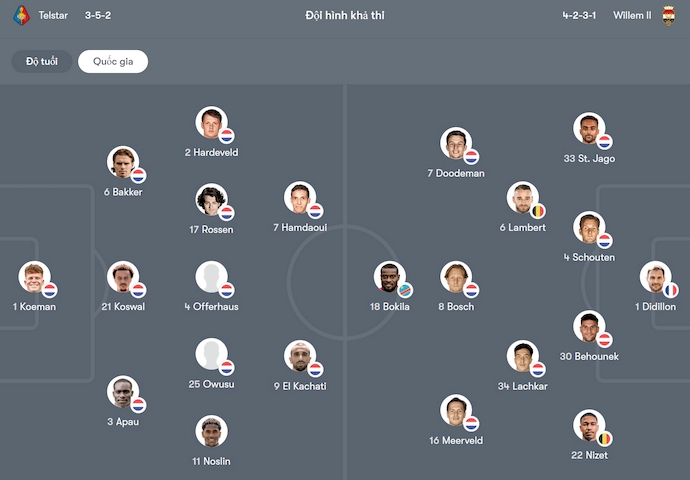
Task: Click the Telstar club crest icon
Action: 21,16
